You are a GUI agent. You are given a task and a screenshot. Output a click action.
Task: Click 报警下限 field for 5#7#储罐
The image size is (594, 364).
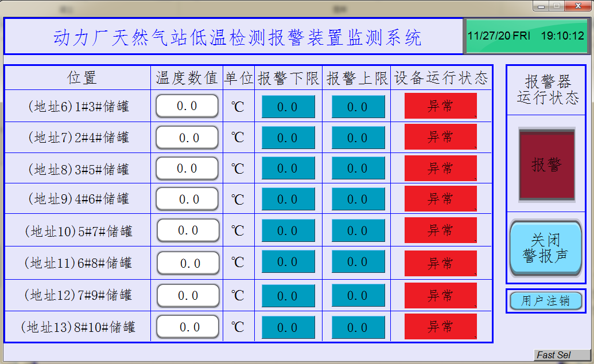[288, 230]
